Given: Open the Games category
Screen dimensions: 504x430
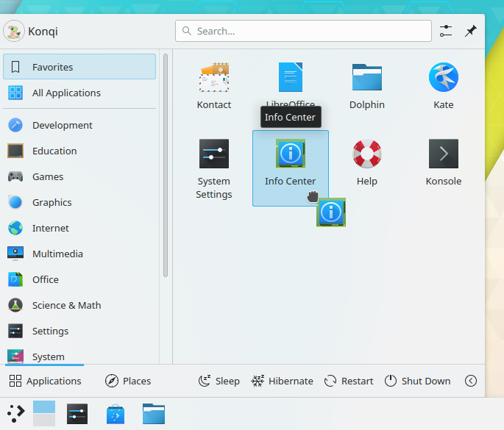Looking at the screenshot, I should tap(79, 176).
